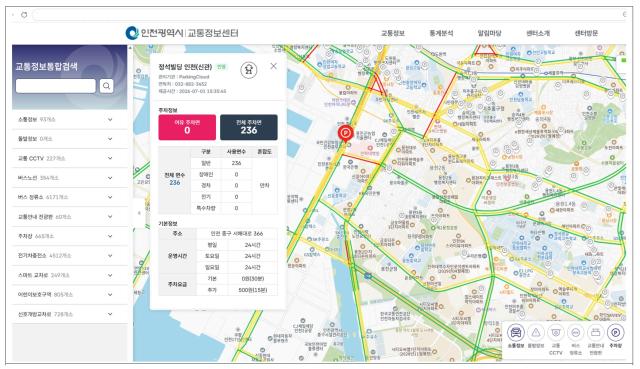Expand the 스마트 교차로 section chevron
This screenshot has width=640, height=369.
click(x=110, y=275)
